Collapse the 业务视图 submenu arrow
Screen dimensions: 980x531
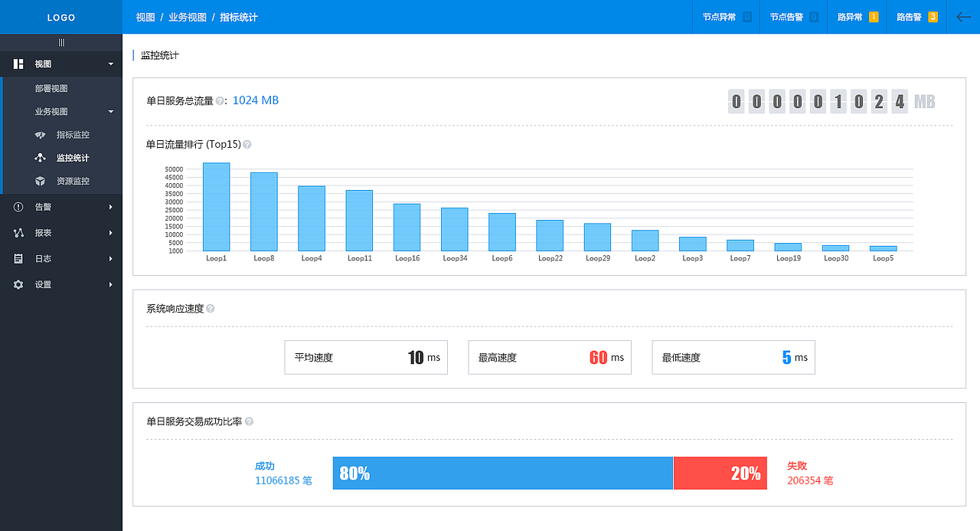[110, 112]
